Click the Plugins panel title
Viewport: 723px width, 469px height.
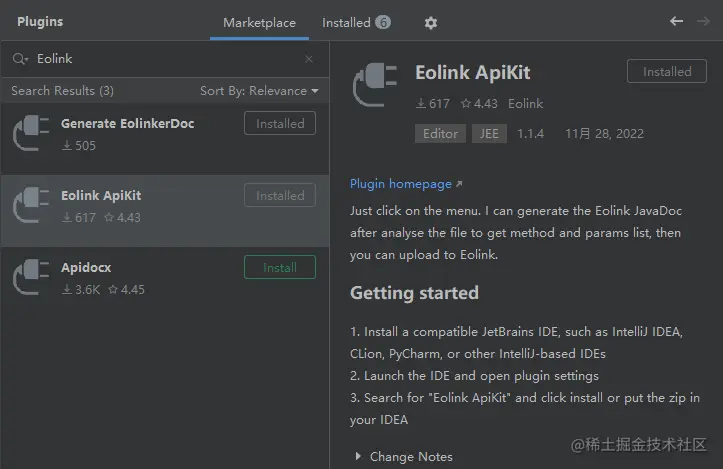(40, 22)
